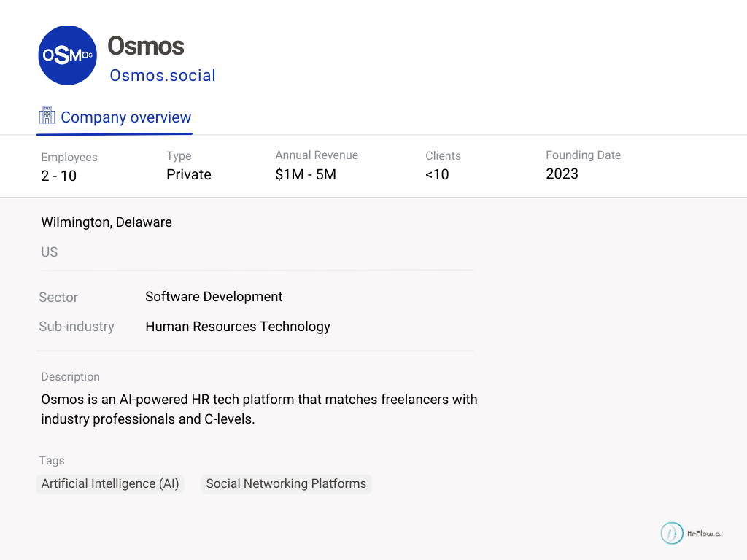Click the building icon beside Company overview
The width and height of the screenshot is (747, 560).
[47, 116]
